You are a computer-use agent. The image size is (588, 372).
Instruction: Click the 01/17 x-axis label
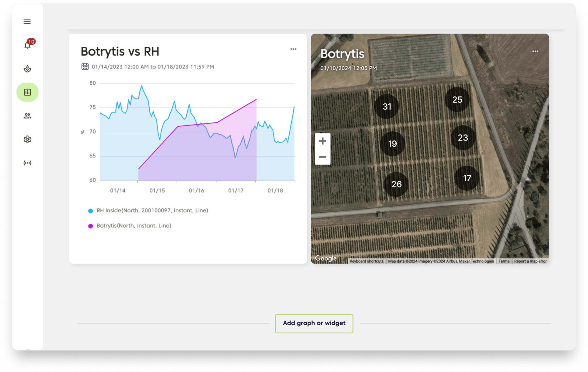pyautogui.click(x=236, y=190)
